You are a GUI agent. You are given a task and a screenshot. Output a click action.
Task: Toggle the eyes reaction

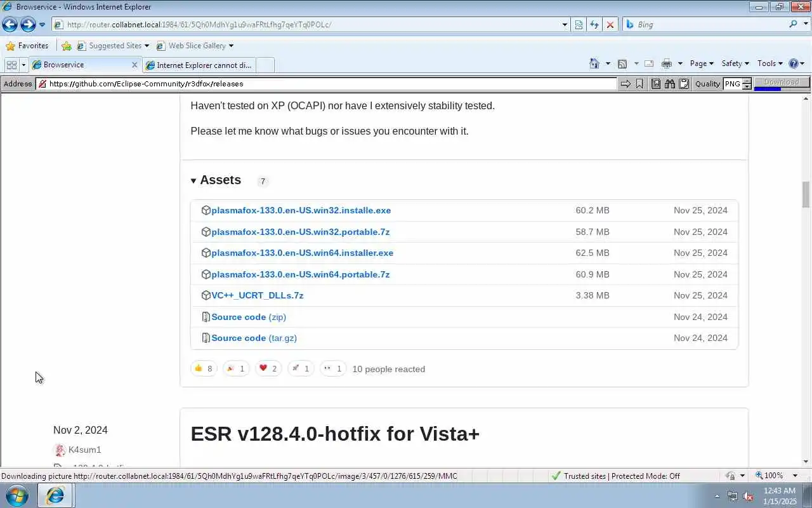332,369
